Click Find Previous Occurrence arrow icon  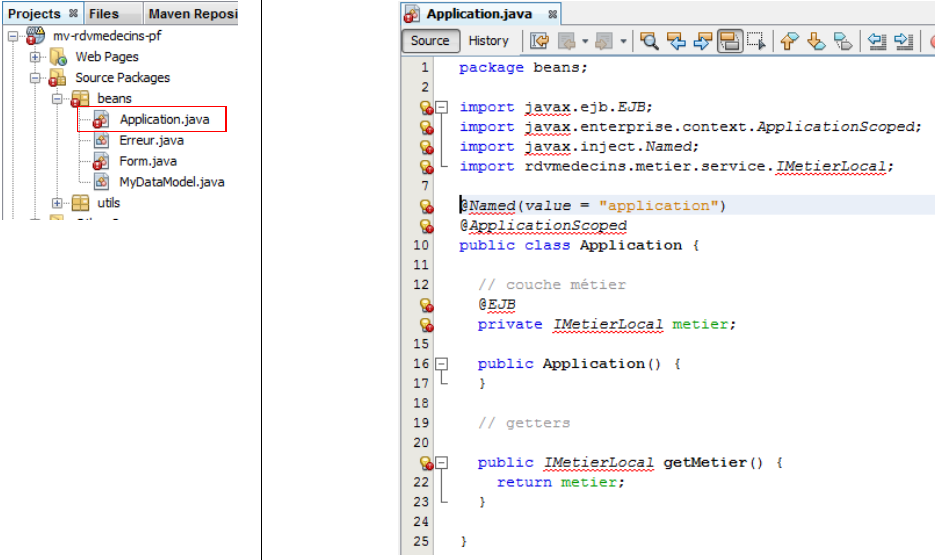[676, 41]
